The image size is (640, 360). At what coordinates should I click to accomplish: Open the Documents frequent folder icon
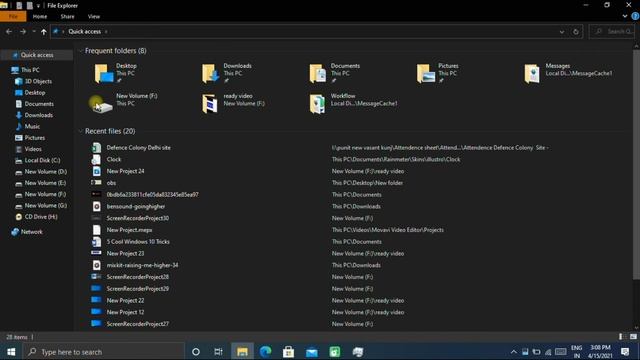(318, 73)
